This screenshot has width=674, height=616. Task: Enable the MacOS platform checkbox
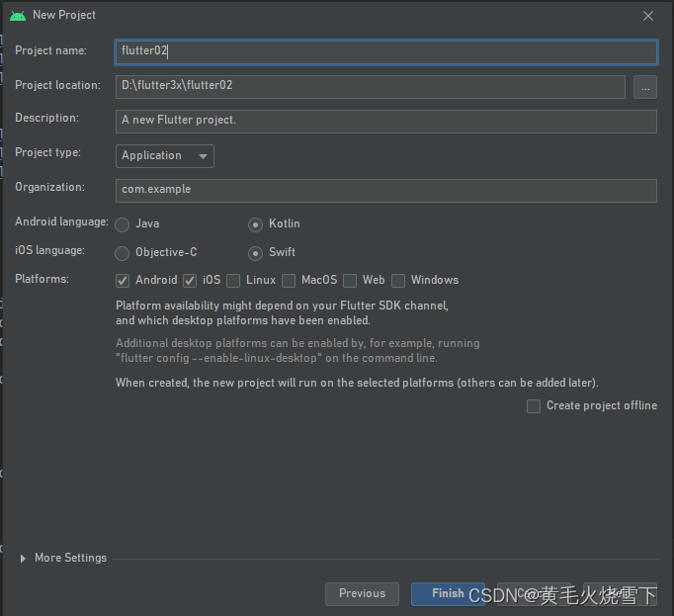289,281
